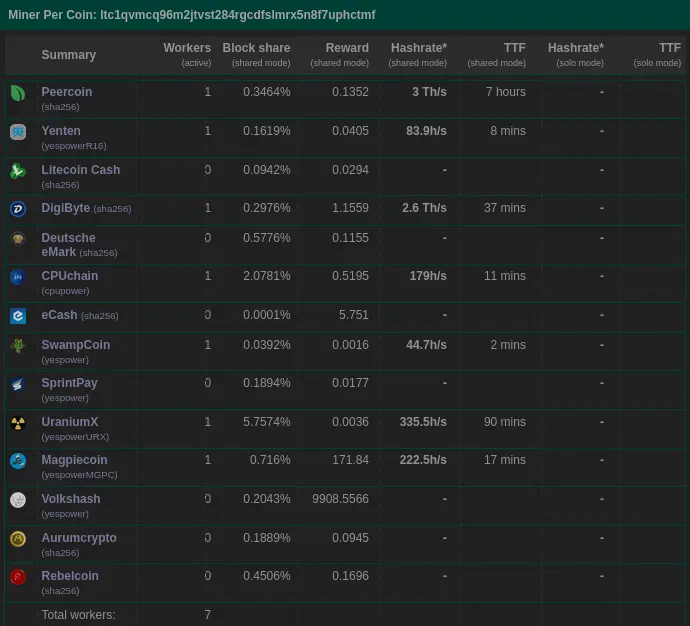Select DigiByte hashrate 2.6 Th/s
The width and height of the screenshot is (690, 626).
[x=424, y=208]
